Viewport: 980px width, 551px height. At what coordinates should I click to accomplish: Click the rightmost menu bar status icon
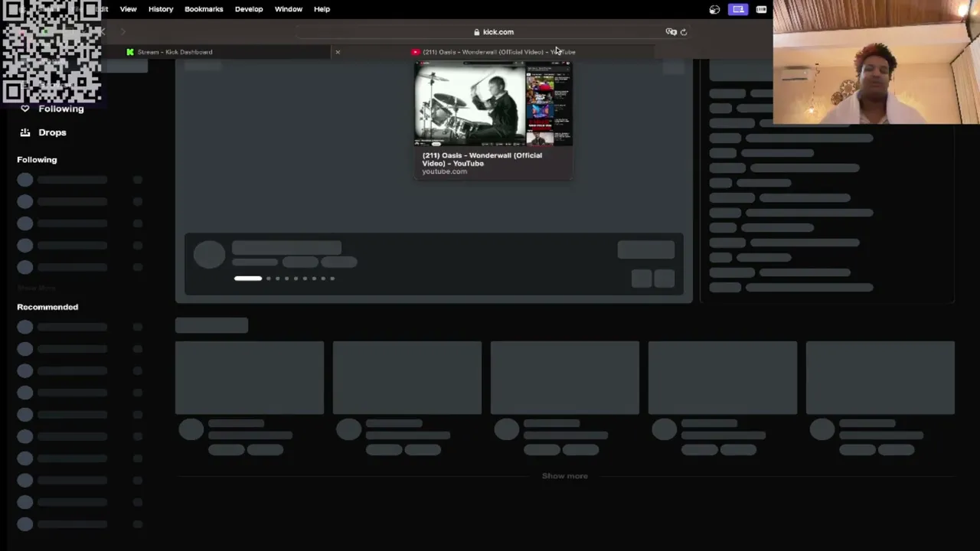(761, 9)
